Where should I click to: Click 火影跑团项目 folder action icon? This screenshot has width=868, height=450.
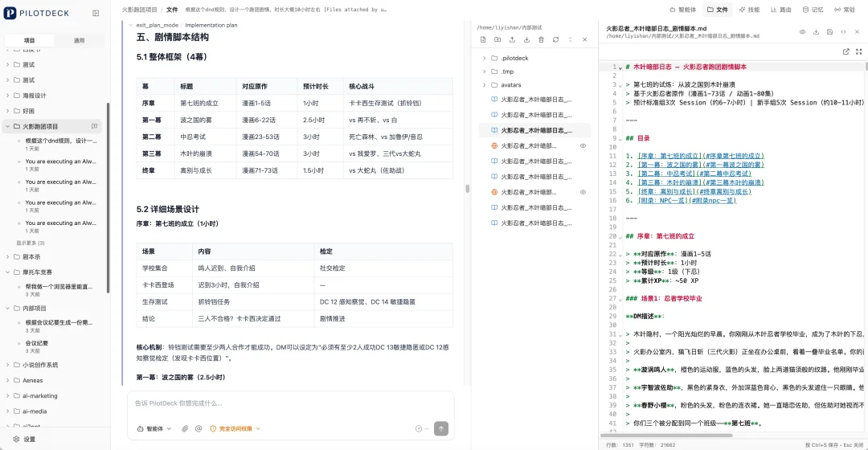(94, 126)
